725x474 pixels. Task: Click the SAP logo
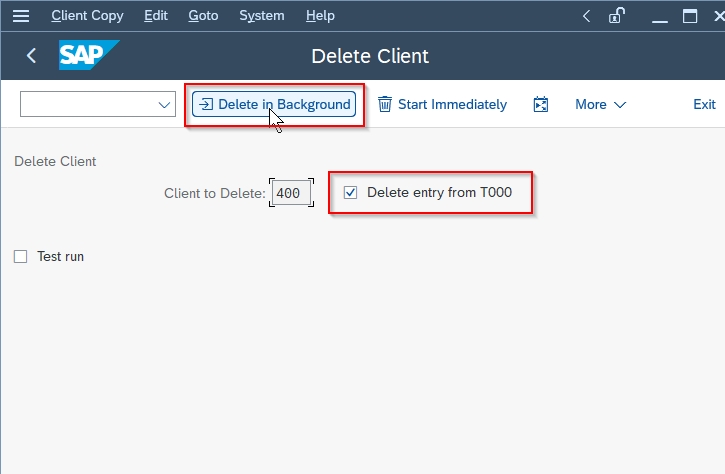pos(89,55)
